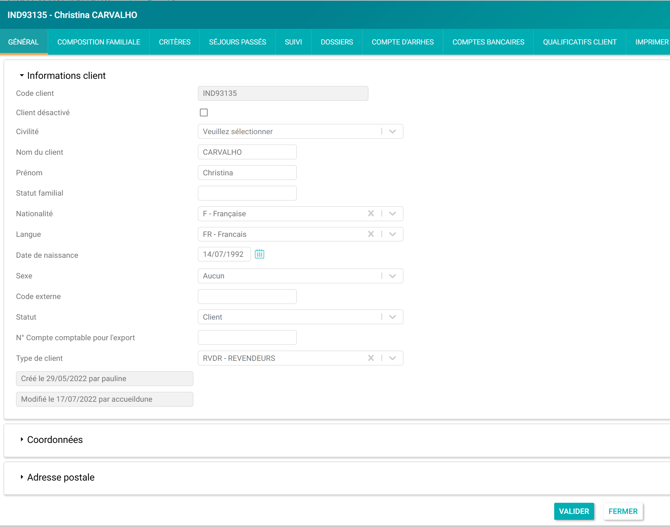Open the date of birth calendar picker
The height and width of the screenshot is (527, 670).
click(259, 255)
